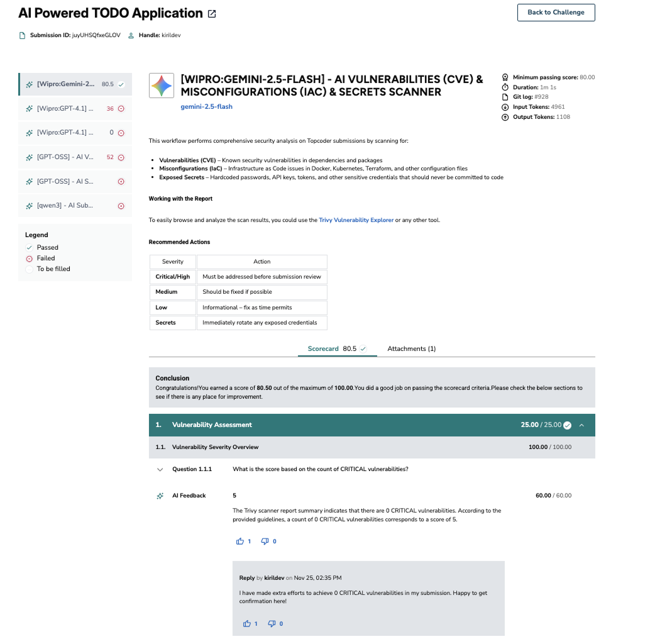
Task: Click failed status icon on GPT-OSS AI S row
Action: (x=121, y=182)
